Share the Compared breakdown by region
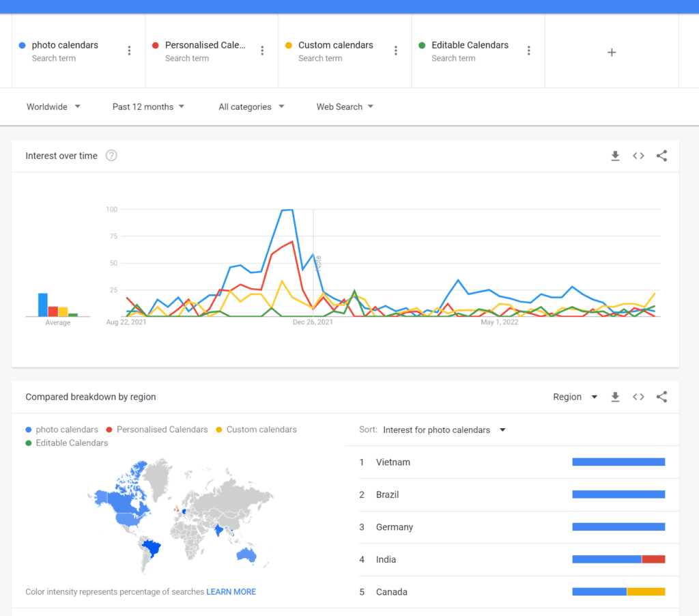 661,397
